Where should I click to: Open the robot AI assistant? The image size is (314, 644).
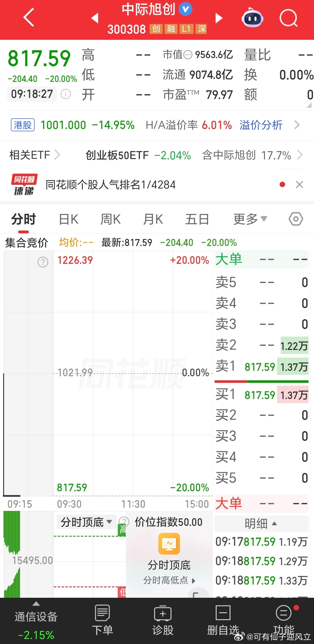252,17
